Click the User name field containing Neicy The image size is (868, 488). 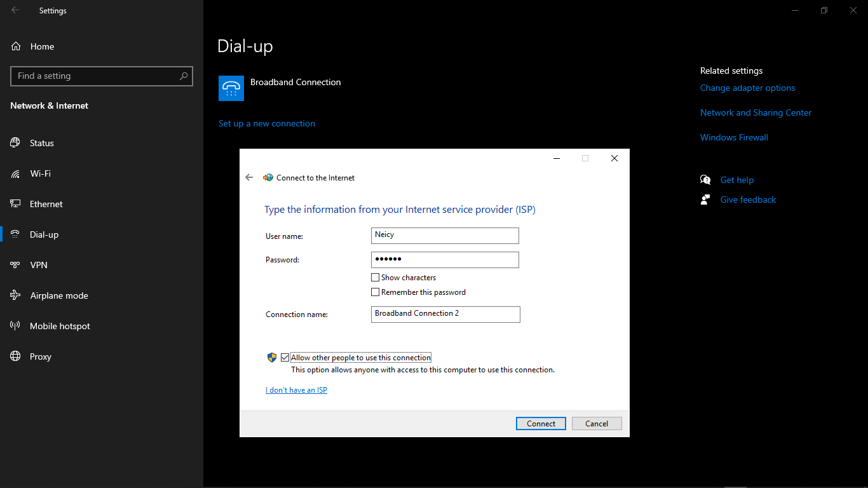tap(445, 236)
